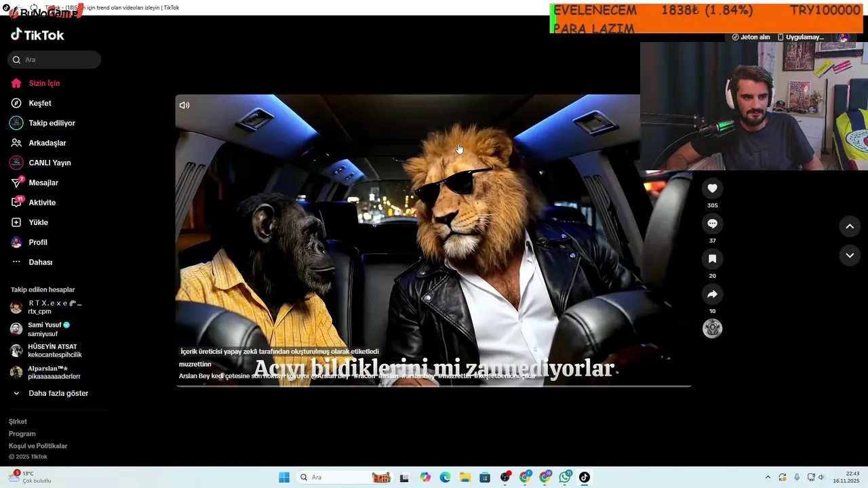Mute the video with speaker icon
The width and height of the screenshot is (868, 488).
click(184, 105)
